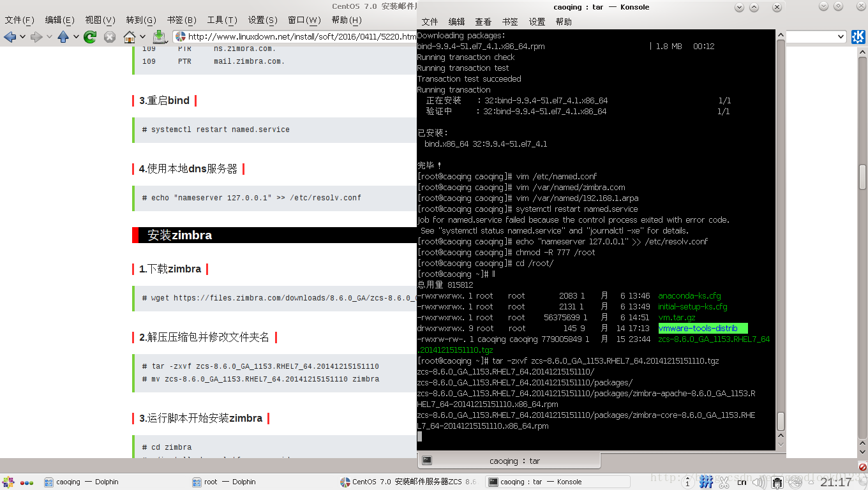Open 书签 menu in Konsole

(510, 22)
